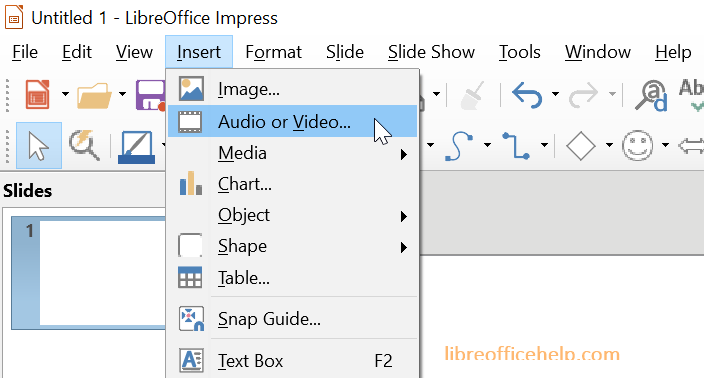Open the Shape submenu
Viewport: 704px width, 378px height.
point(292,246)
